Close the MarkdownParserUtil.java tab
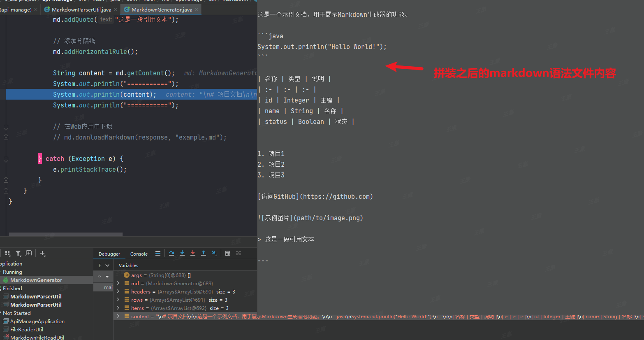The width and height of the screenshot is (644, 340). (116, 9)
